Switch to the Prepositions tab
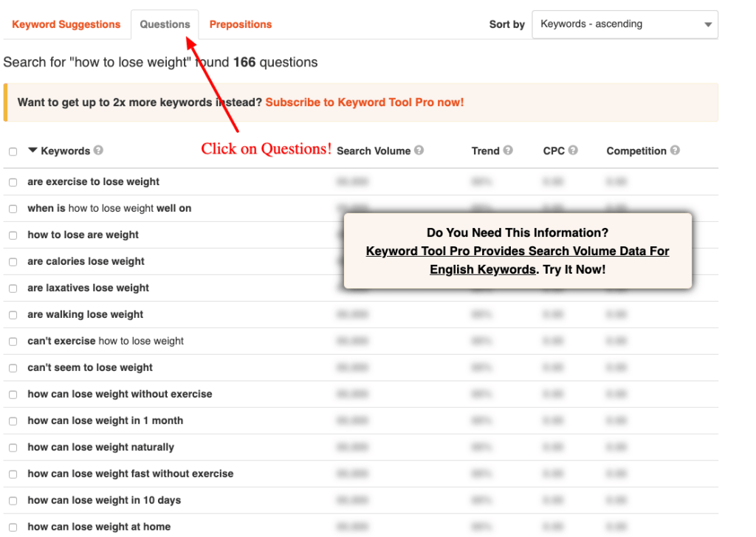This screenshot has height=537, width=756. point(241,24)
